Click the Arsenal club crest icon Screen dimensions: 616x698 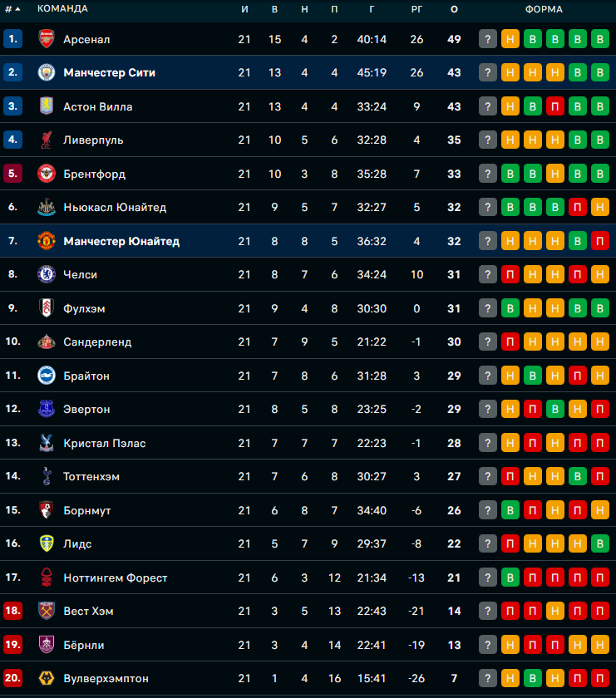[47, 39]
